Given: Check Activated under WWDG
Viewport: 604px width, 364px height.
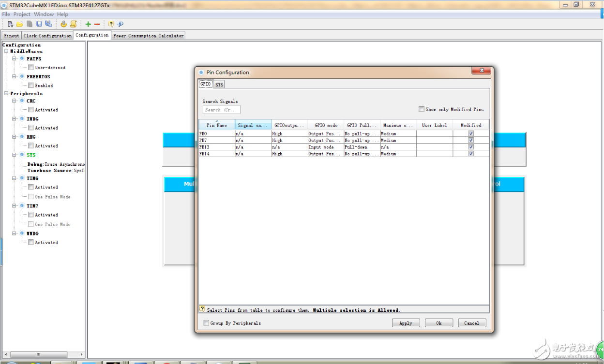Looking at the screenshot, I should pos(31,242).
